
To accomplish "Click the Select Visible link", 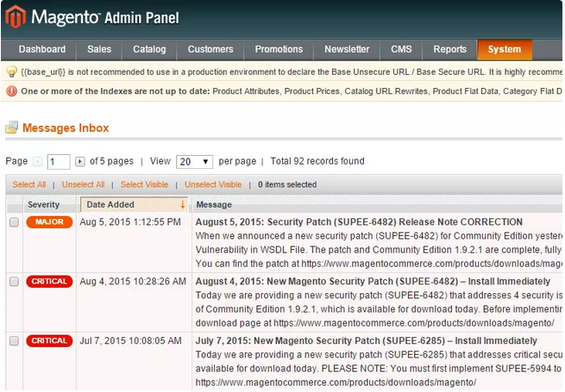I will (x=145, y=184).
